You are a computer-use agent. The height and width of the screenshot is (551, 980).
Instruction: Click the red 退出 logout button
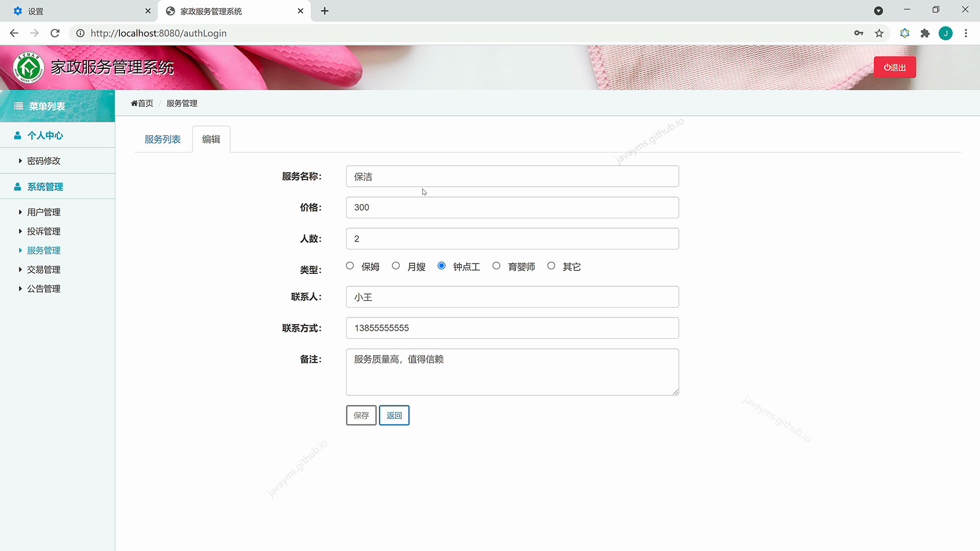pos(894,67)
